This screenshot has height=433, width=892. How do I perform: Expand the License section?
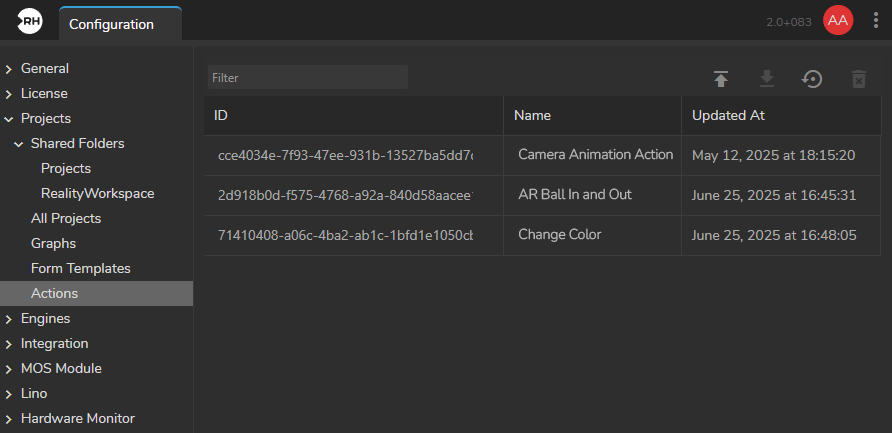pyautogui.click(x=9, y=94)
